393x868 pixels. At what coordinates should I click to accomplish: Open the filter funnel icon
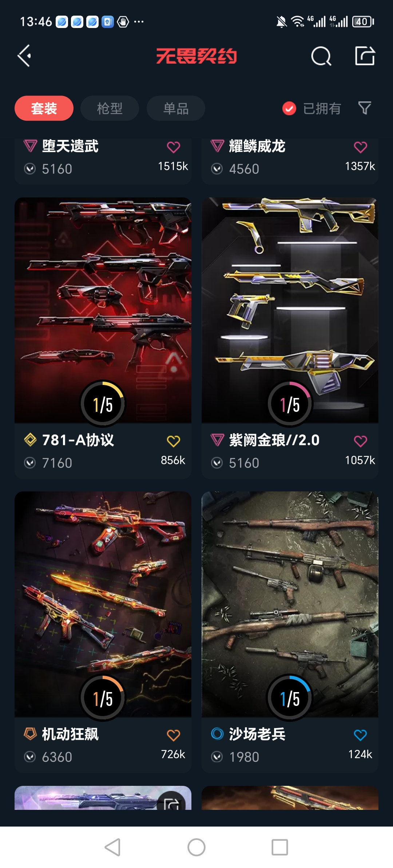(x=365, y=108)
